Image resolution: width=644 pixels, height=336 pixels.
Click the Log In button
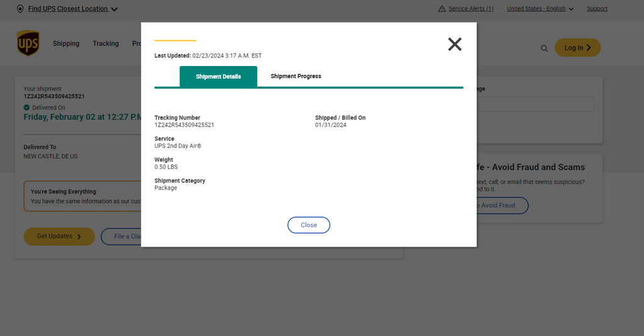click(x=577, y=48)
